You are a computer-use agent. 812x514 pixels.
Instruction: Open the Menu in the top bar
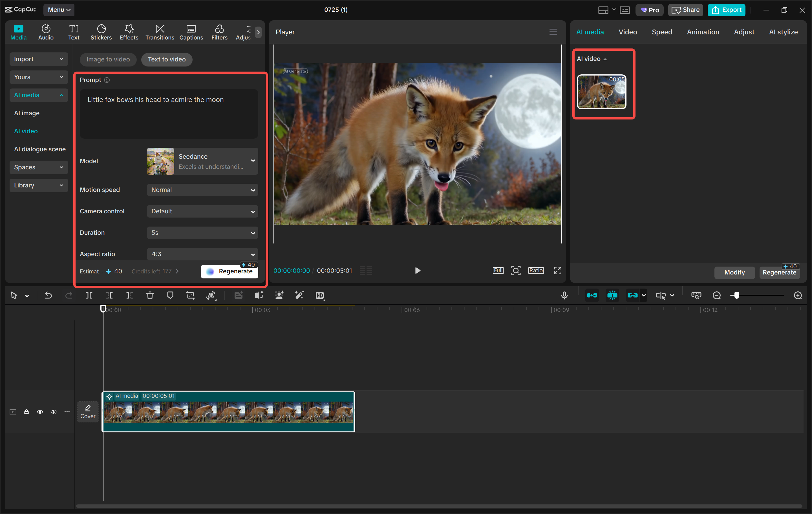(x=59, y=10)
